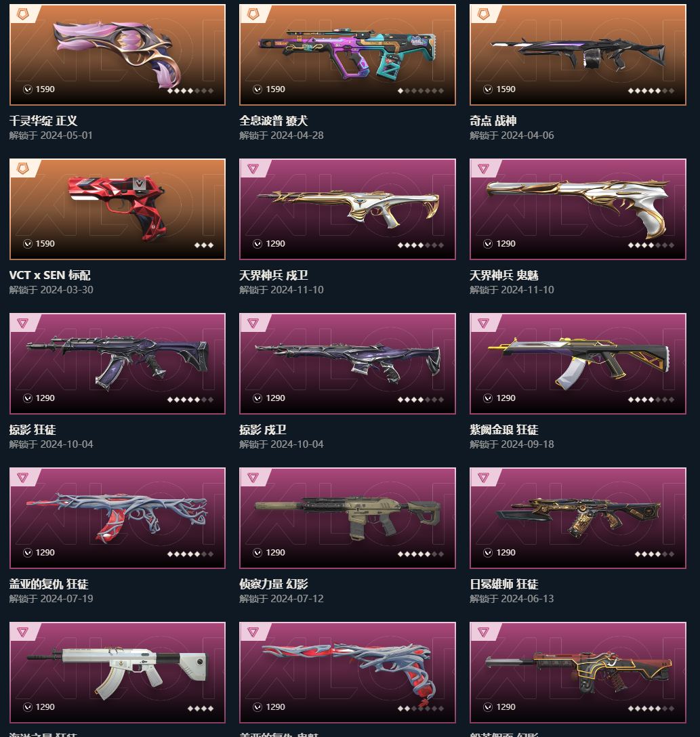
Task: Click the level dots on 全息波普 獠犬 card
Action: [420, 91]
